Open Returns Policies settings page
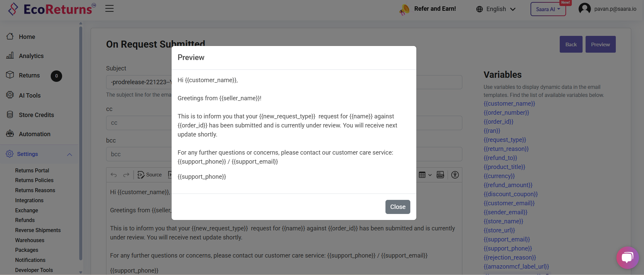Viewport: 644px width, 275px height. coord(34,180)
